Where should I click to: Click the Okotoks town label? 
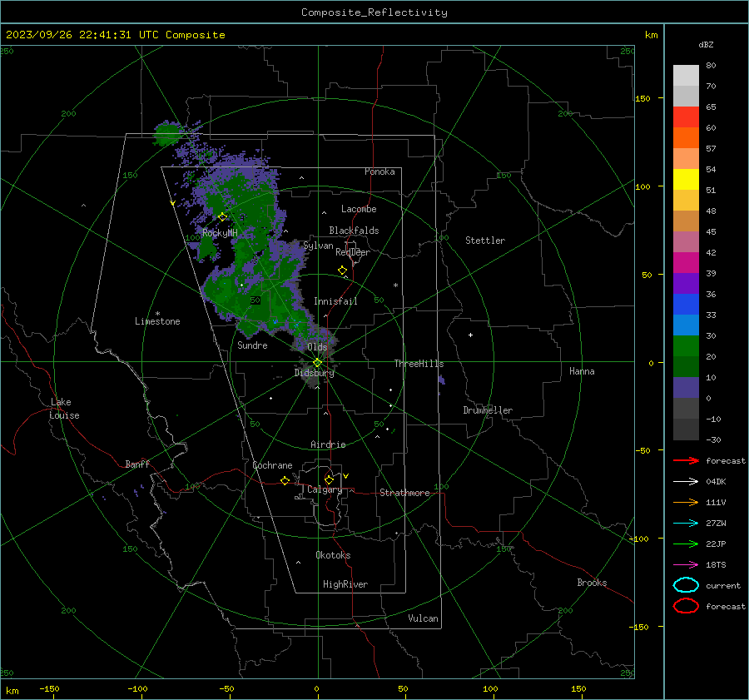pos(333,555)
